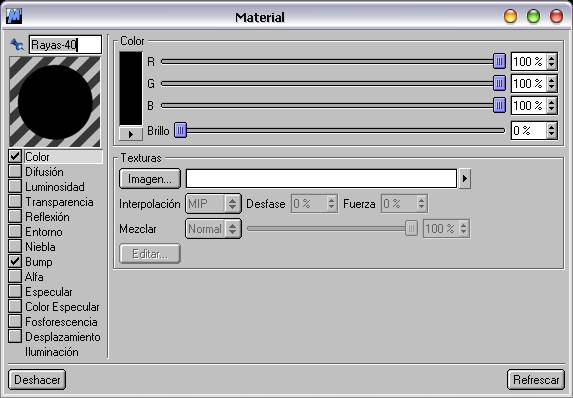
Task: Open the Mezclar Normal dropdown
Action: pyautogui.click(x=213, y=229)
